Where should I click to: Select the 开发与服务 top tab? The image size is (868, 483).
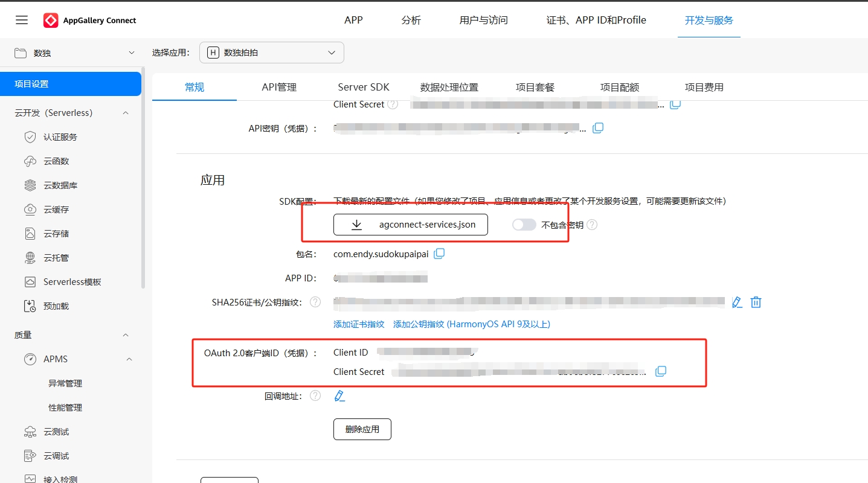point(709,20)
